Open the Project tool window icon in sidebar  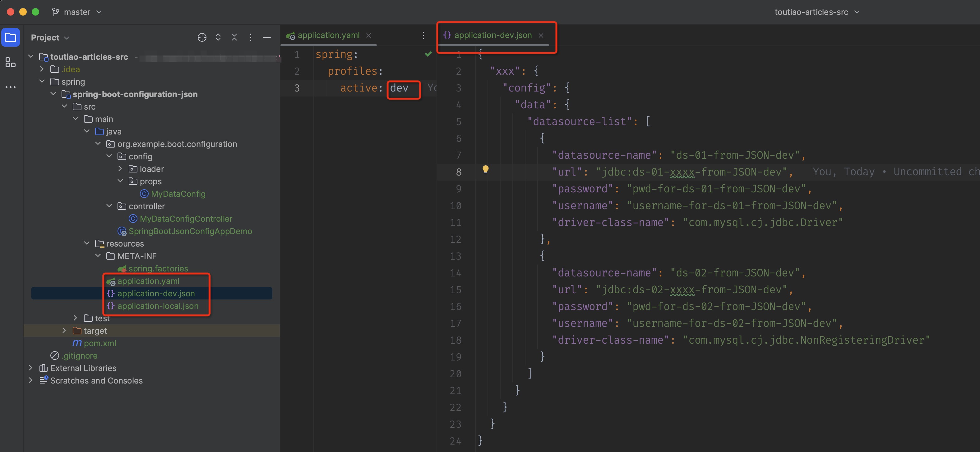click(x=10, y=37)
